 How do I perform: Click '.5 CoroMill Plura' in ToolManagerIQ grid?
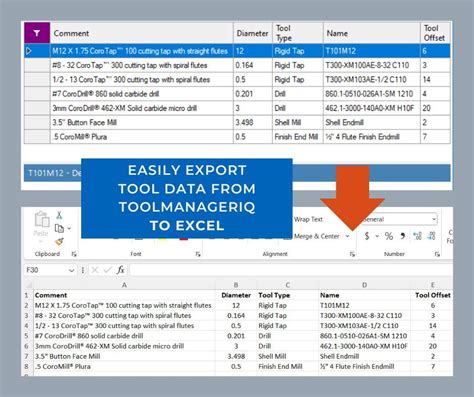tap(79, 137)
